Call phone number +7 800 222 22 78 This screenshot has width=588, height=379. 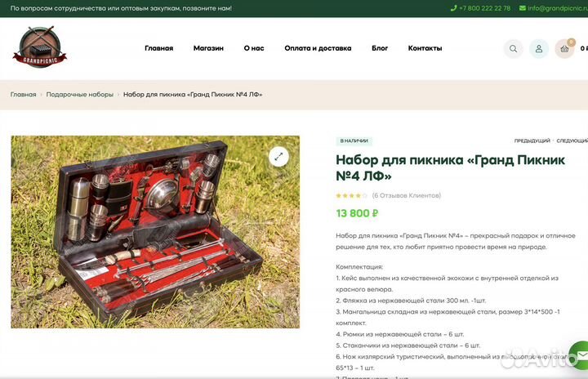pyautogui.click(x=484, y=8)
